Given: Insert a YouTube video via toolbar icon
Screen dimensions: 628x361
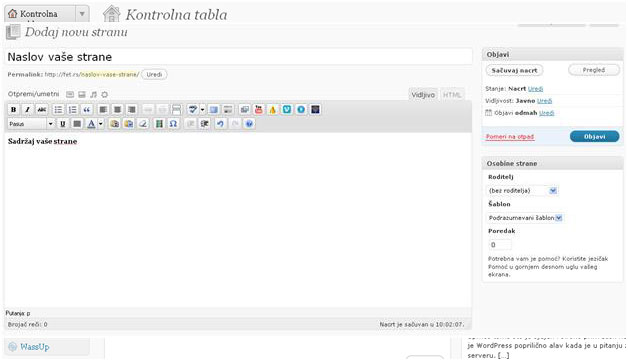Looking at the screenshot, I should (x=259, y=109).
